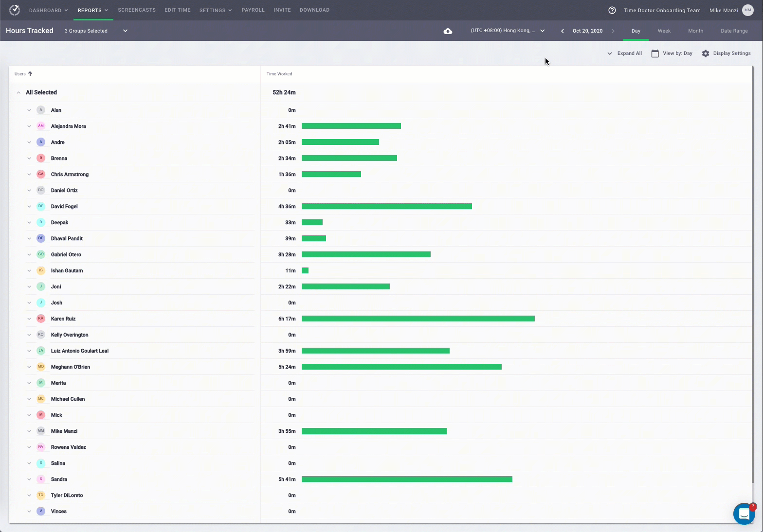Open the Reports dropdown menu

pyautogui.click(x=93, y=10)
